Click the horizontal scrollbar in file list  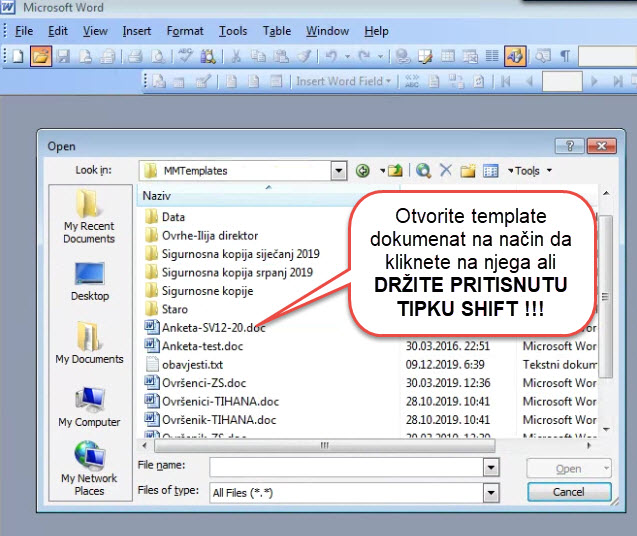pos(325,445)
